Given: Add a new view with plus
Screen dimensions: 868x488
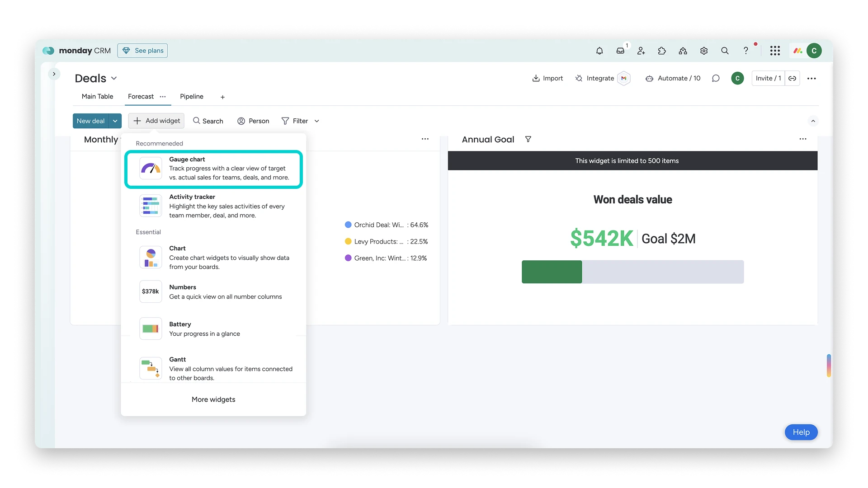Looking at the screenshot, I should pos(222,97).
